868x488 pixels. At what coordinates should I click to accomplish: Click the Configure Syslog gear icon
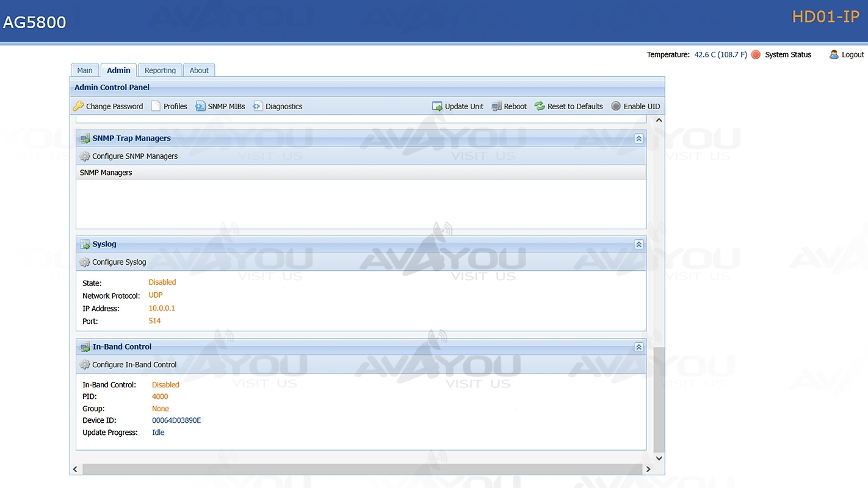[85, 262]
